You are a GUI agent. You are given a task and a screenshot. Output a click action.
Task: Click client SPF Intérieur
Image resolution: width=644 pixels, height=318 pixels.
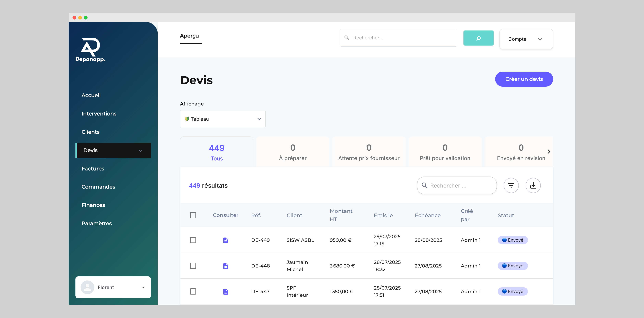click(297, 291)
